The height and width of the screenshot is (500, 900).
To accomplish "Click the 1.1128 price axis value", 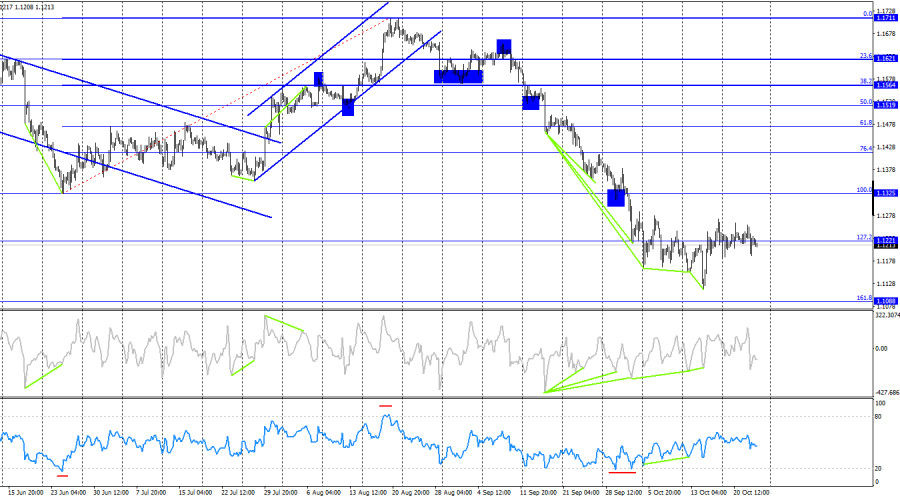I will tap(886, 283).
